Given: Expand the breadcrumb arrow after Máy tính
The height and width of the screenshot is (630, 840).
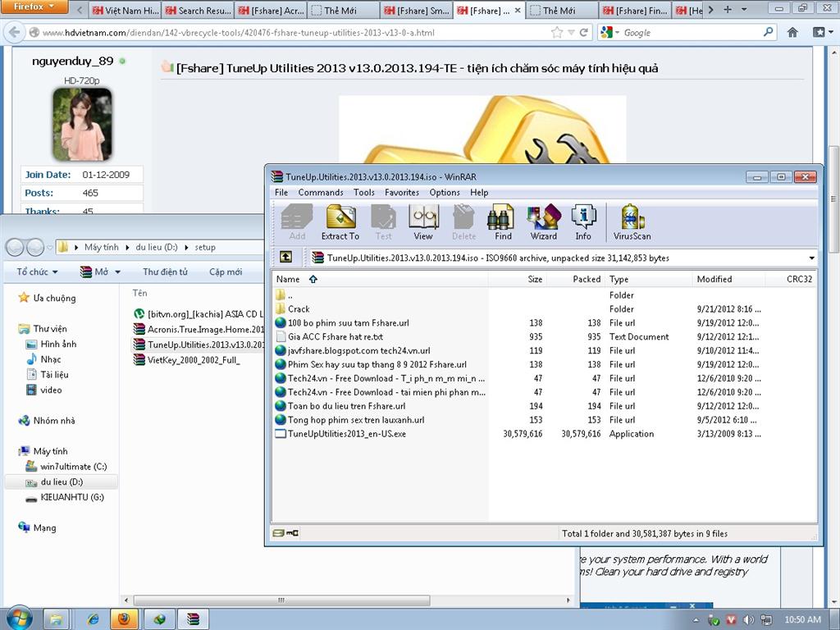Looking at the screenshot, I should click(x=127, y=248).
